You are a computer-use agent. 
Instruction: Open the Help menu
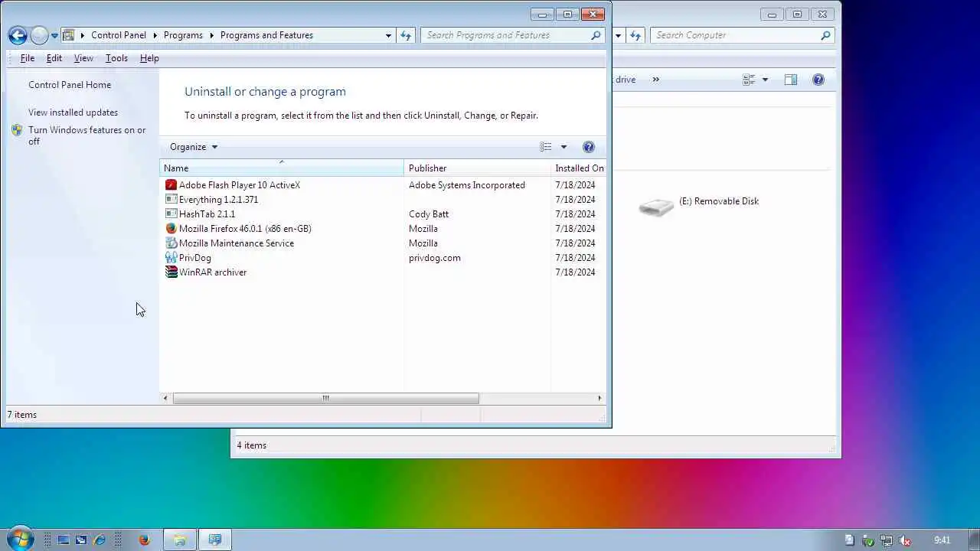149,58
